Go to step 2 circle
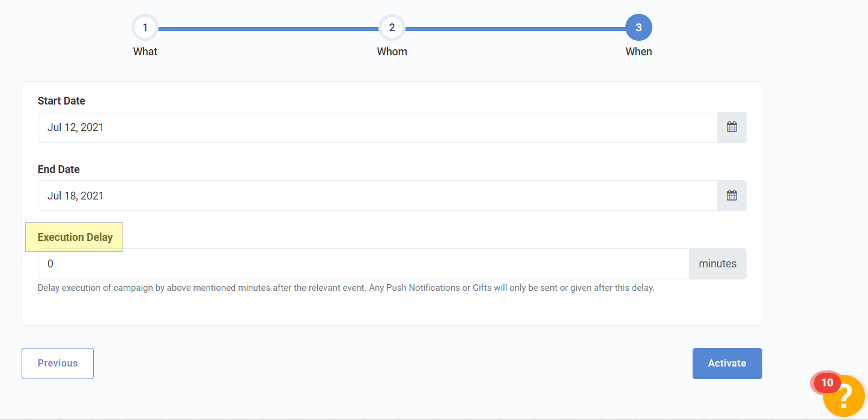This screenshot has width=868, height=420. click(392, 28)
